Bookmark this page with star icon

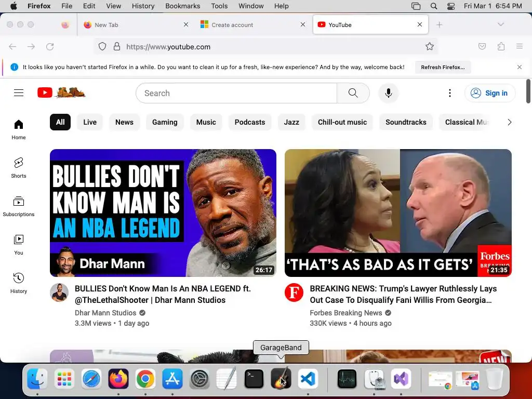tap(430, 46)
